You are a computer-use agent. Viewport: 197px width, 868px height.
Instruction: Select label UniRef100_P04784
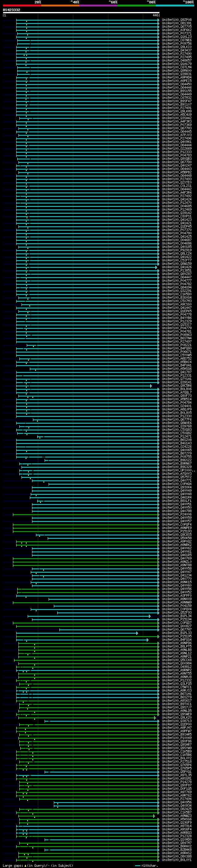click(176, 402)
